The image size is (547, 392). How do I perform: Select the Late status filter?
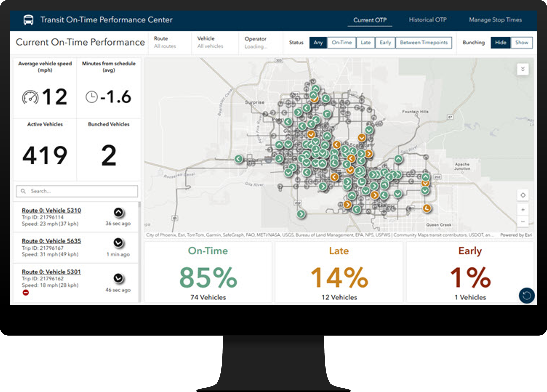click(x=366, y=43)
